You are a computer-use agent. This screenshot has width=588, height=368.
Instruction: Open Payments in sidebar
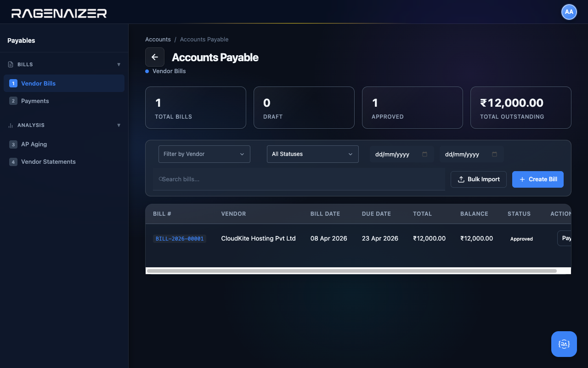(64, 101)
